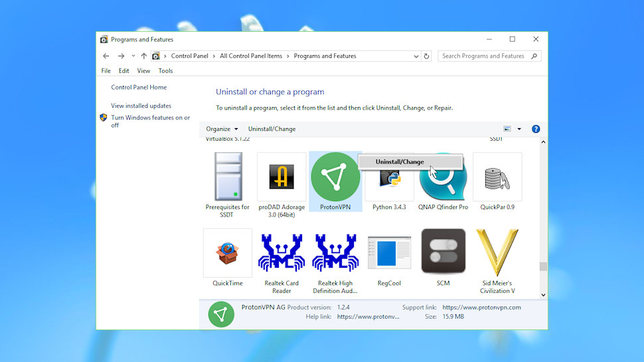Select the QuickPar 0.9 program icon
Screen dimensions: 644x362
coord(497,177)
